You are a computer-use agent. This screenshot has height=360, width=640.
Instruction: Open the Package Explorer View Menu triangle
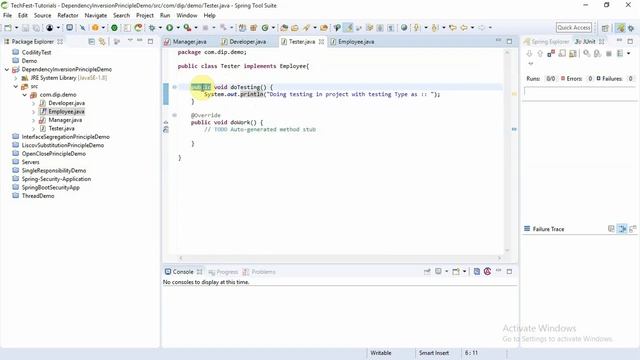coord(130,41)
